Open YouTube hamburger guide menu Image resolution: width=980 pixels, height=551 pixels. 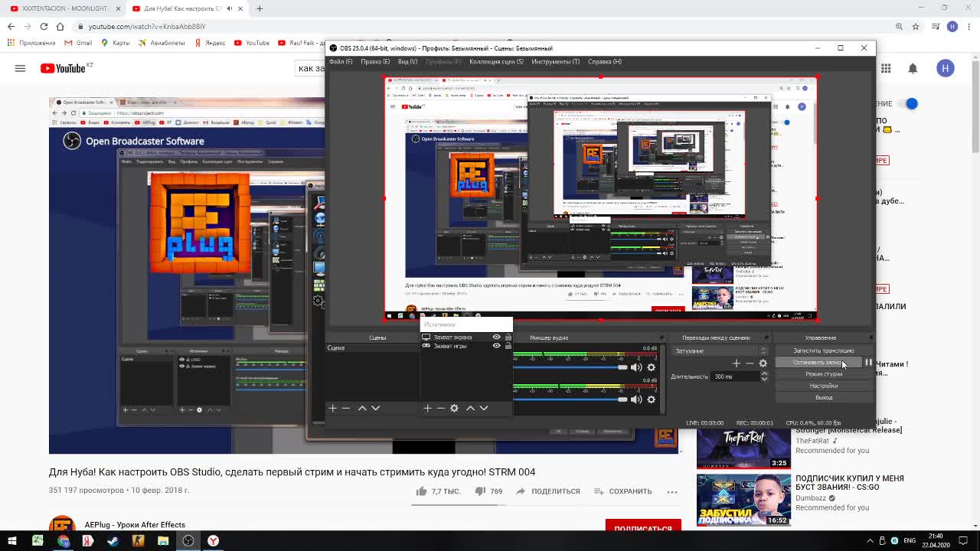pyautogui.click(x=20, y=68)
